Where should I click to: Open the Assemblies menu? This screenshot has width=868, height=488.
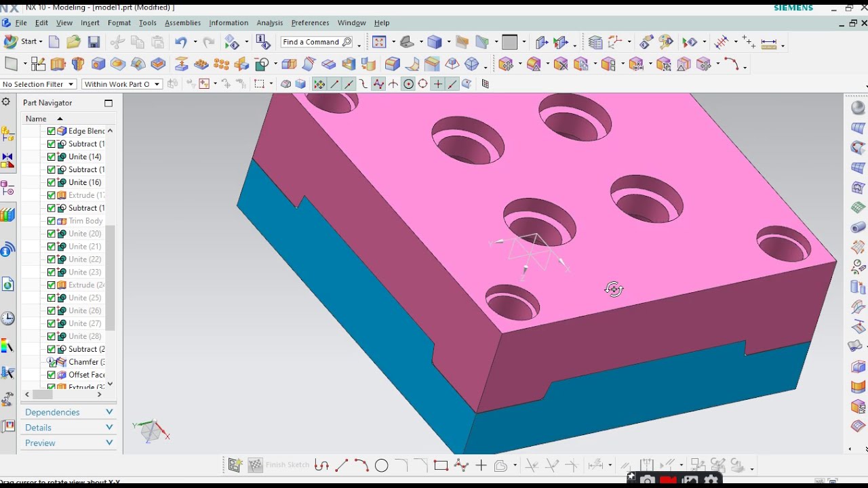[x=182, y=23]
